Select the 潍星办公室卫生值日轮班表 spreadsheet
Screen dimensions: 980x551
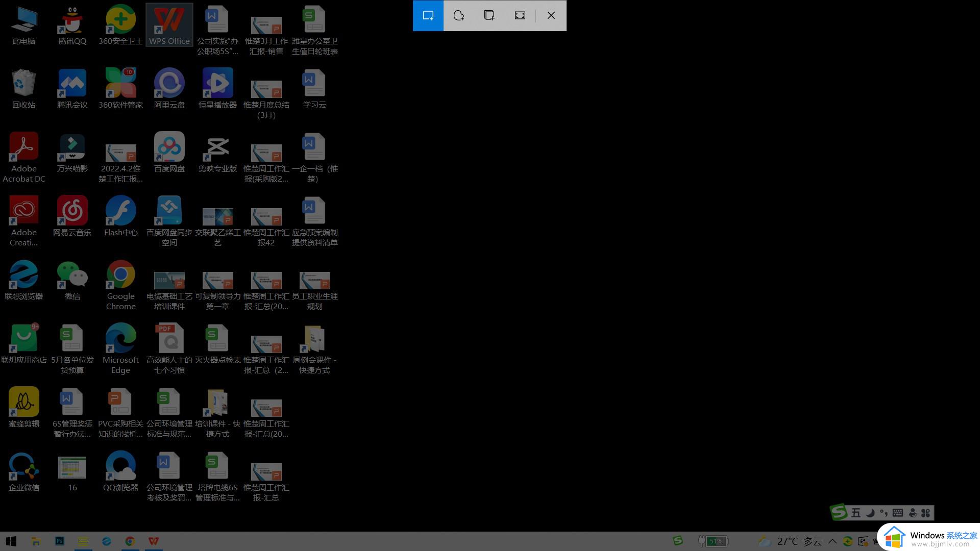pos(314,30)
